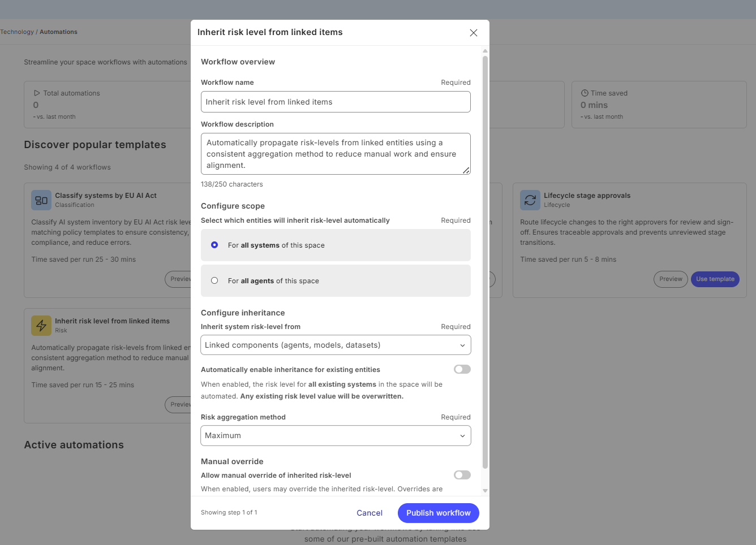The height and width of the screenshot is (545, 756).
Task: Click the Time saved clock icon
Action: (585, 93)
